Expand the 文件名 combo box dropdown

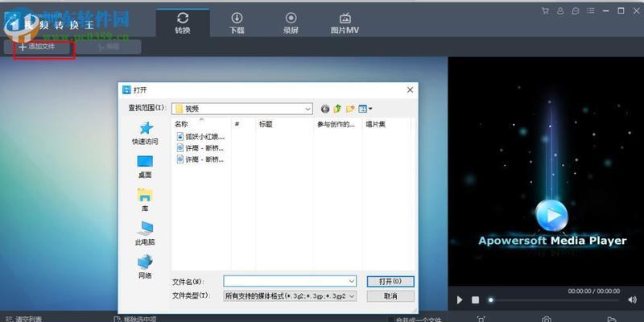click(x=352, y=281)
